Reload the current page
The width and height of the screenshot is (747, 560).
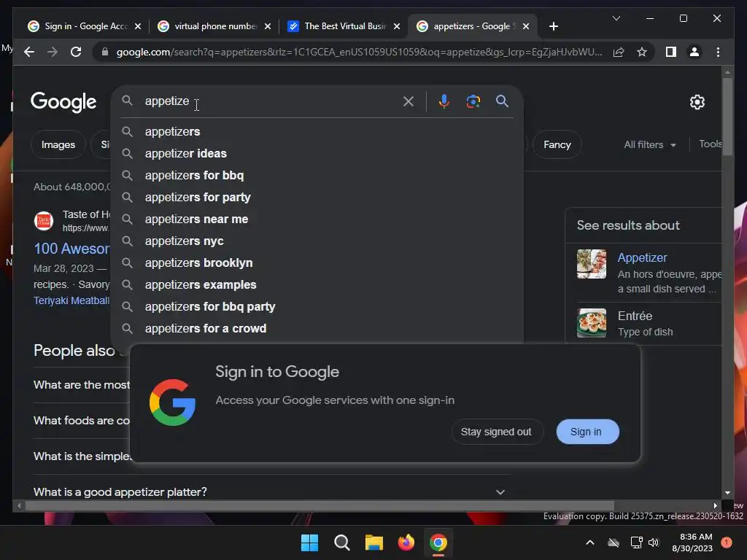click(76, 52)
